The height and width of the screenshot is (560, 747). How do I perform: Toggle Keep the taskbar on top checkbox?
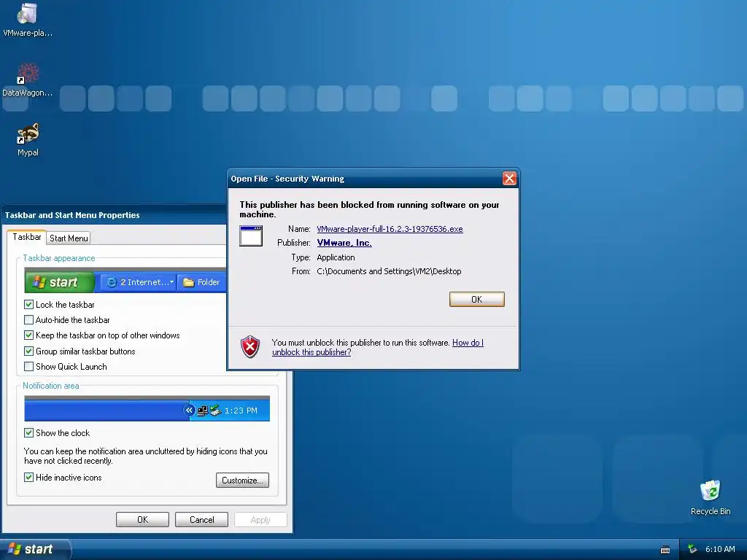coord(28,335)
